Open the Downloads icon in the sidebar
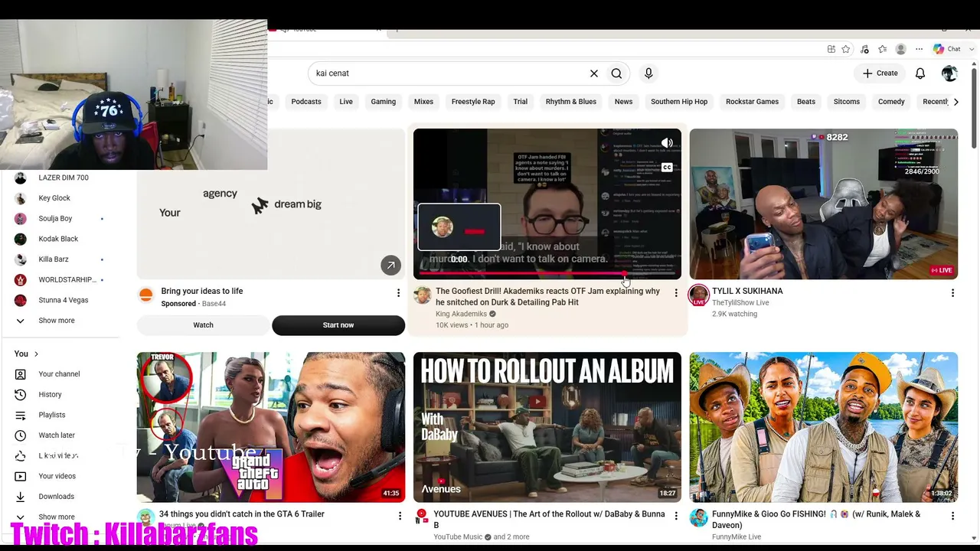 click(x=21, y=497)
